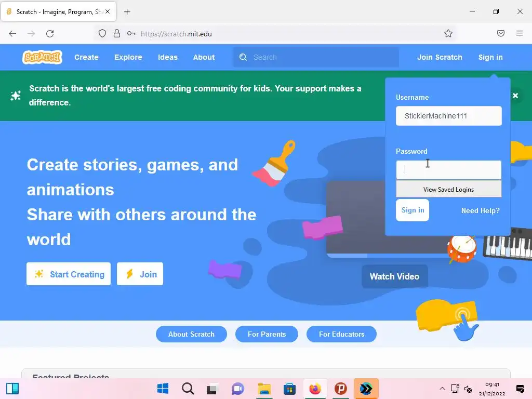Open Microsoft Store from taskbar
This screenshot has width=532, height=399.
click(x=289, y=389)
